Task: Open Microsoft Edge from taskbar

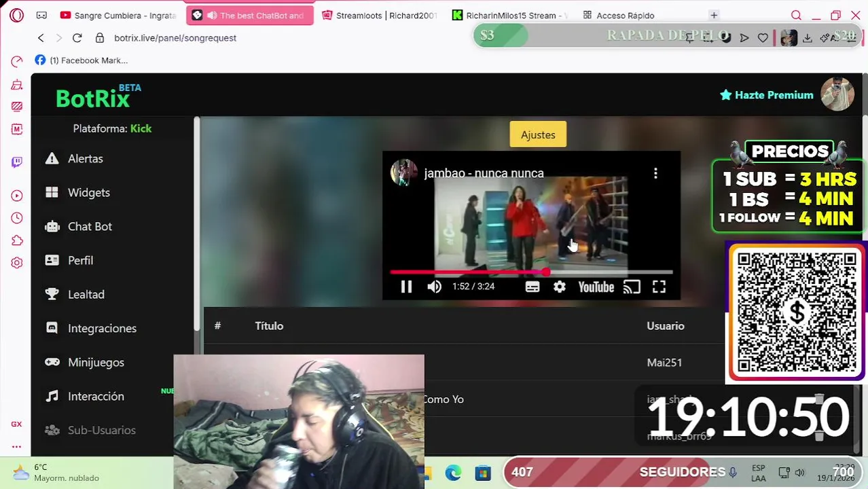Action: tap(453, 473)
